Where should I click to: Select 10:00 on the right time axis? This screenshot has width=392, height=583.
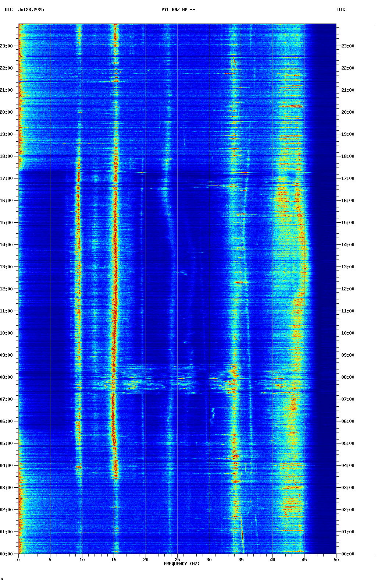348,333
